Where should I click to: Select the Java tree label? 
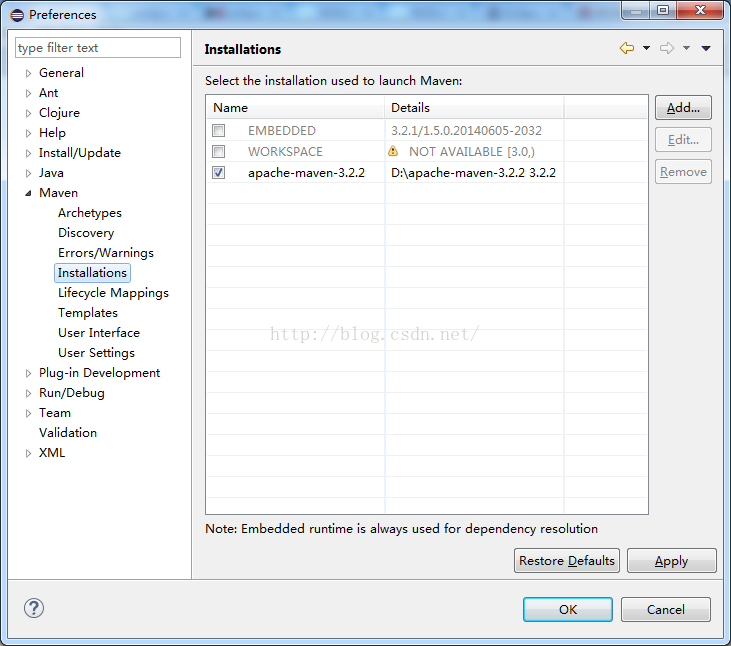pos(51,173)
